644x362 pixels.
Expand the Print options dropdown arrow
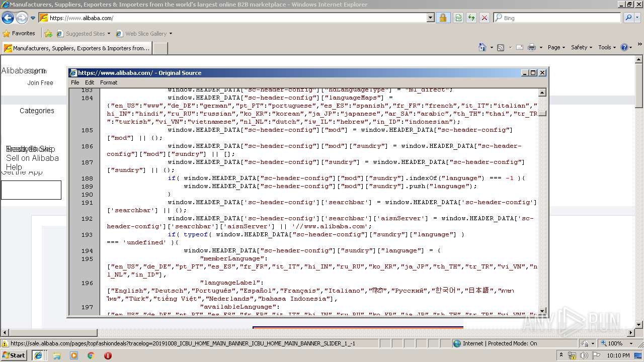pyautogui.click(x=541, y=47)
